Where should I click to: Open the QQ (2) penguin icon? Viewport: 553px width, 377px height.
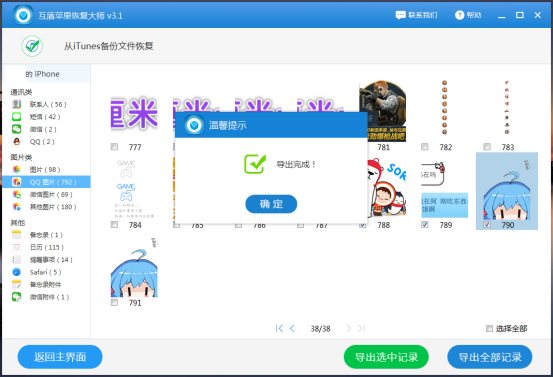tap(17, 141)
